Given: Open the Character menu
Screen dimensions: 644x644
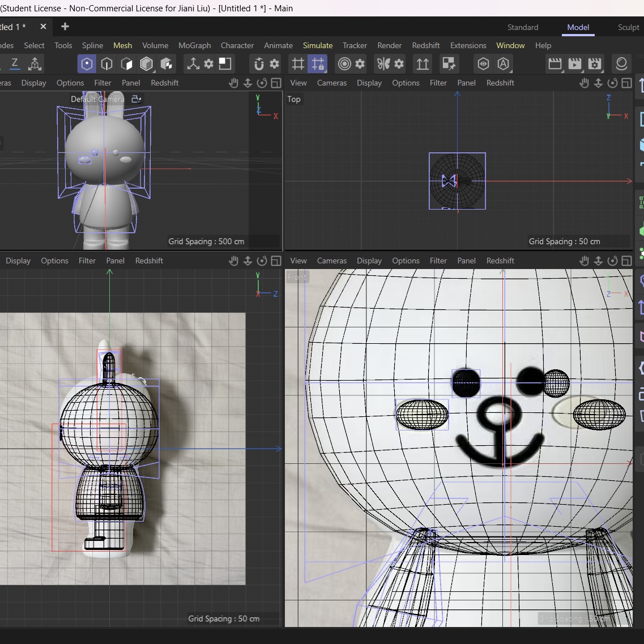Looking at the screenshot, I should click(237, 45).
